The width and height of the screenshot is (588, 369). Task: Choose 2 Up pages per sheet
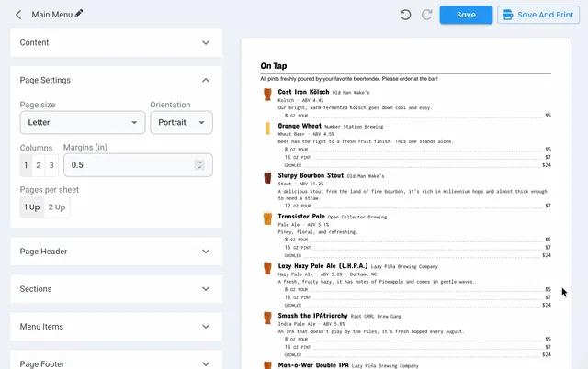[x=57, y=207]
